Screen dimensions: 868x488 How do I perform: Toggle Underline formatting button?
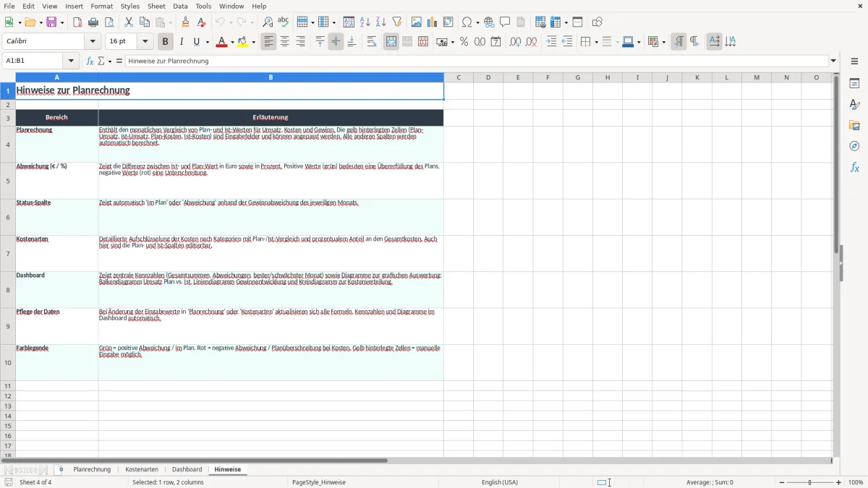[x=197, y=42]
